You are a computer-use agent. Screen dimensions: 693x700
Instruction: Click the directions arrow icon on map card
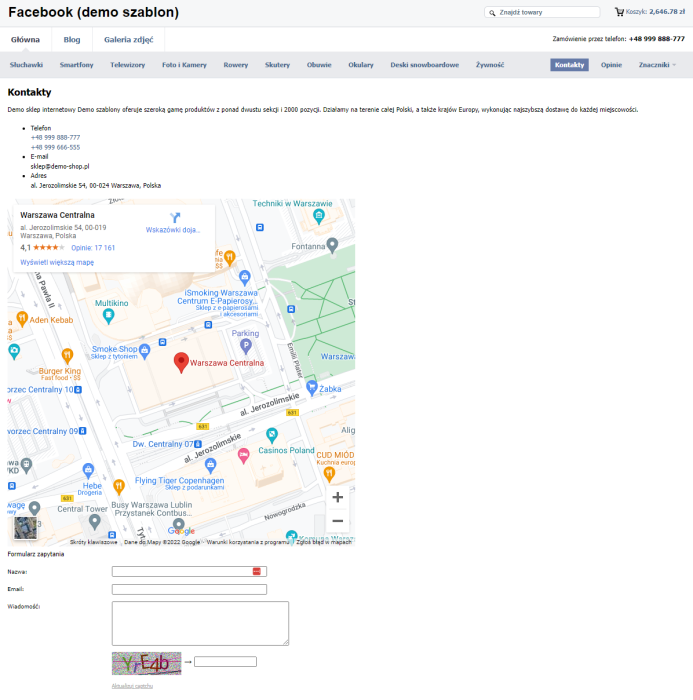tap(173, 217)
